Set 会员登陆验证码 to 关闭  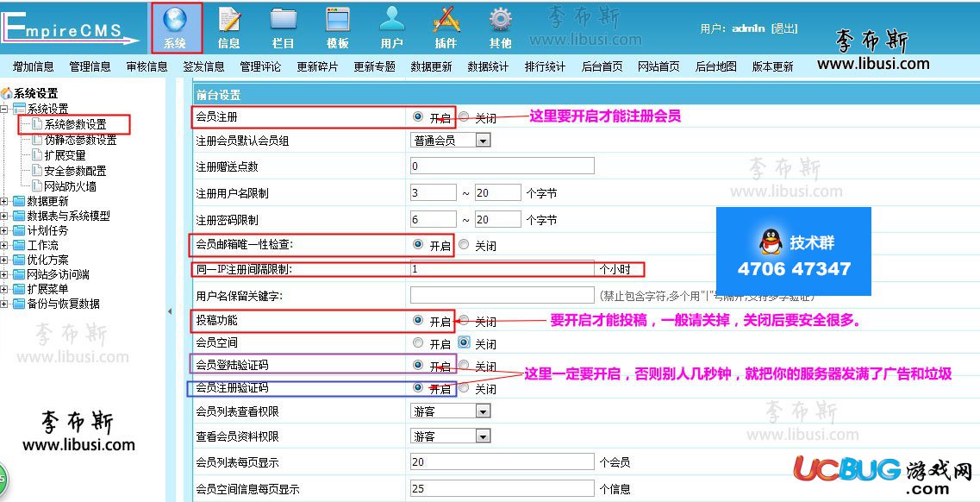click(x=463, y=365)
